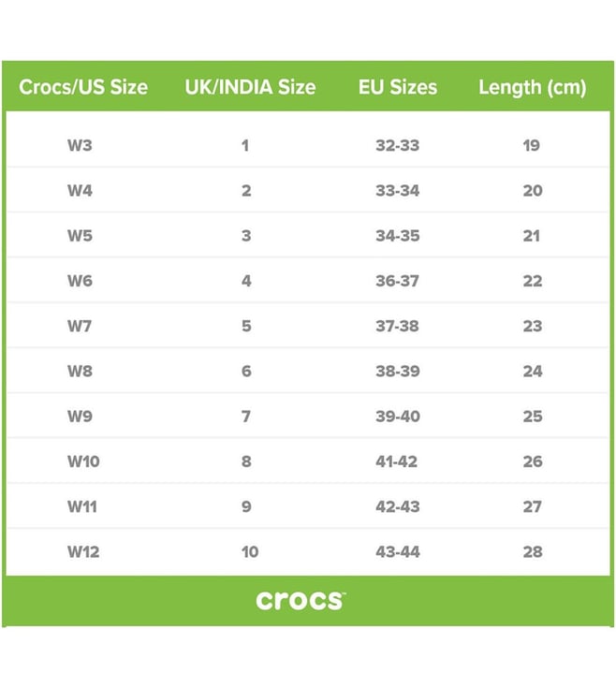Viewport: 616px width, 687px height.
Task: Choose the W6 size cell
Action: pos(80,281)
